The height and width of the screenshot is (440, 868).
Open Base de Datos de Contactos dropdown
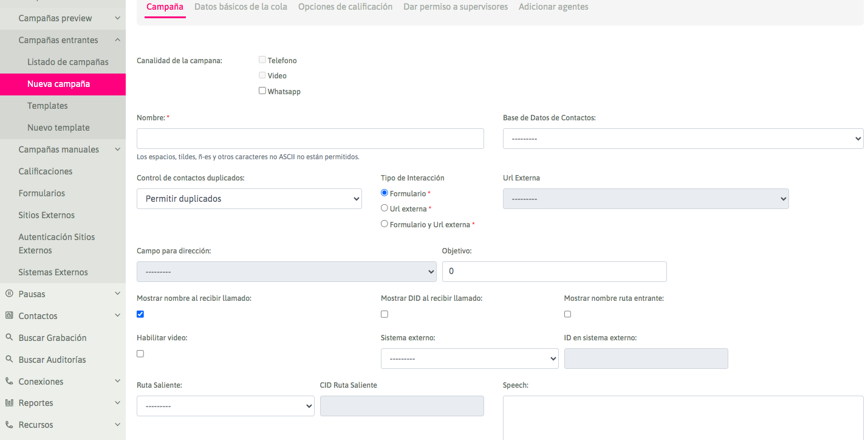[683, 139]
